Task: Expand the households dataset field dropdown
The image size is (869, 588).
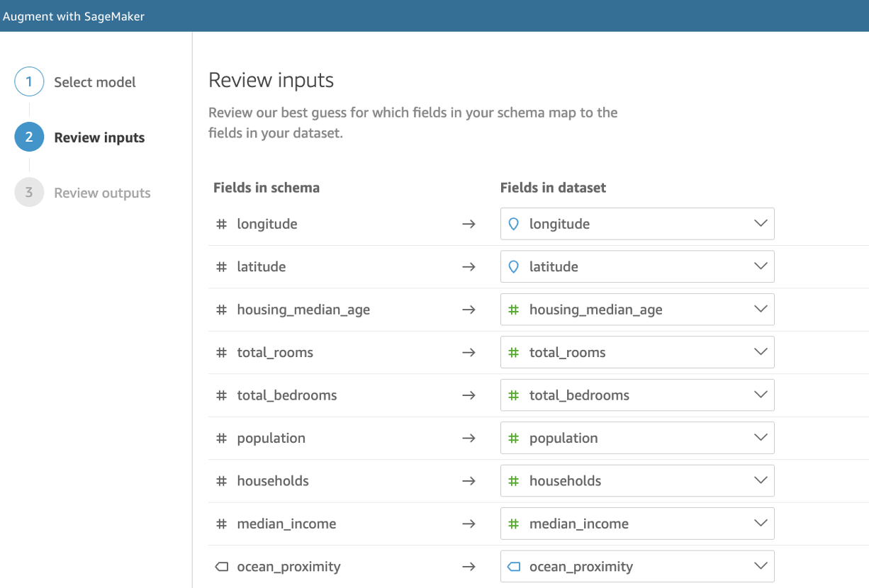Action: pos(761,481)
